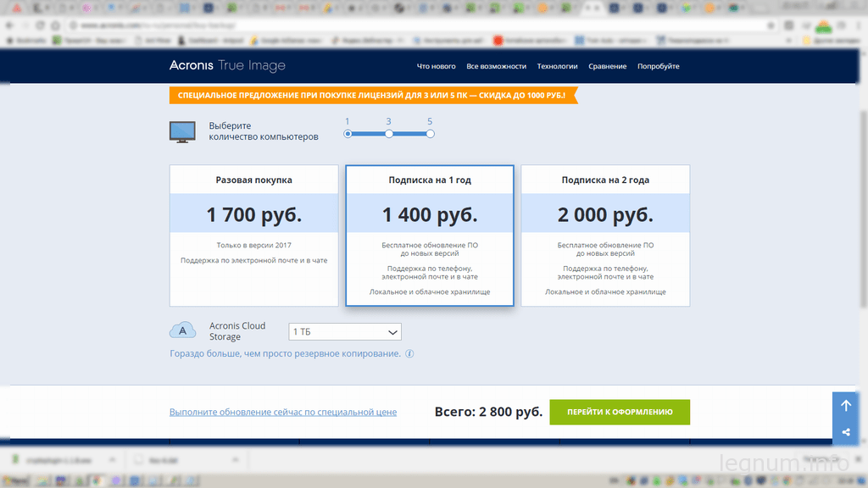Click the 1 700 руб. price
868x488 pixels.
(254, 214)
